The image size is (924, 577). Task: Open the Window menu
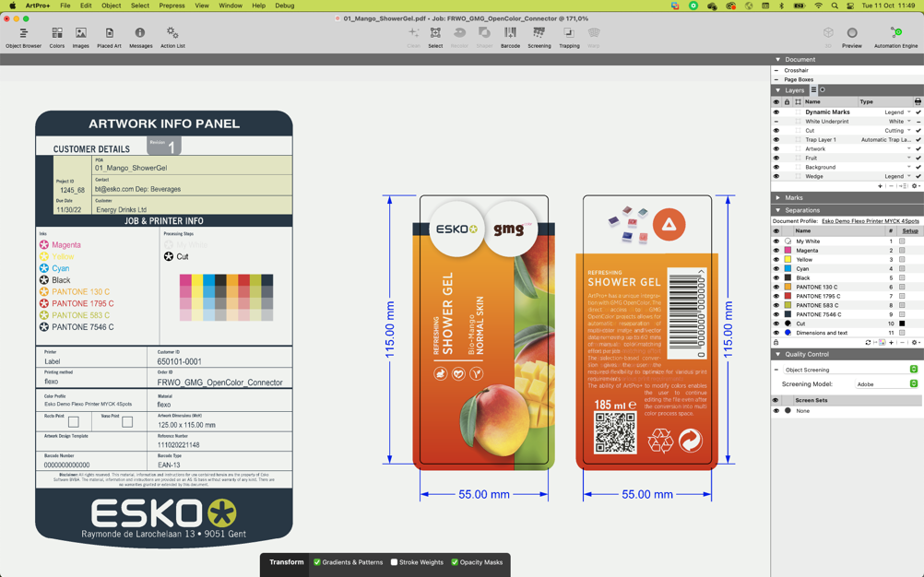pyautogui.click(x=231, y=6)
